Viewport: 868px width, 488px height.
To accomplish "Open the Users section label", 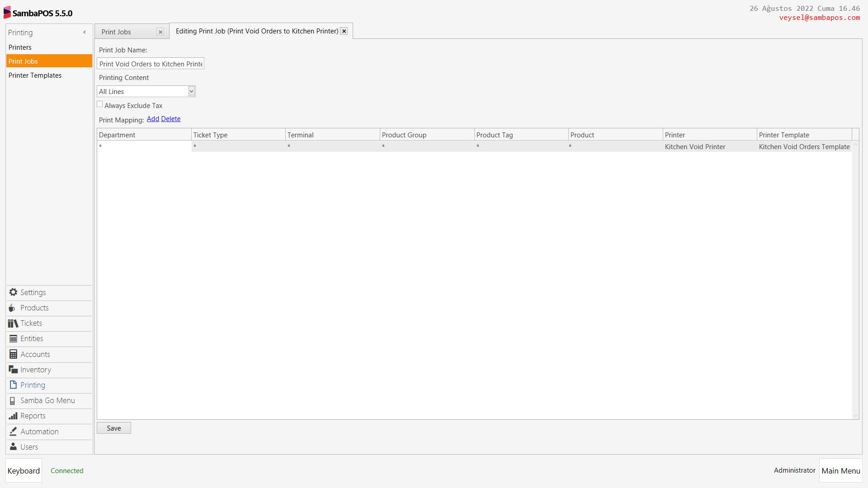I will tap(29, 447).
